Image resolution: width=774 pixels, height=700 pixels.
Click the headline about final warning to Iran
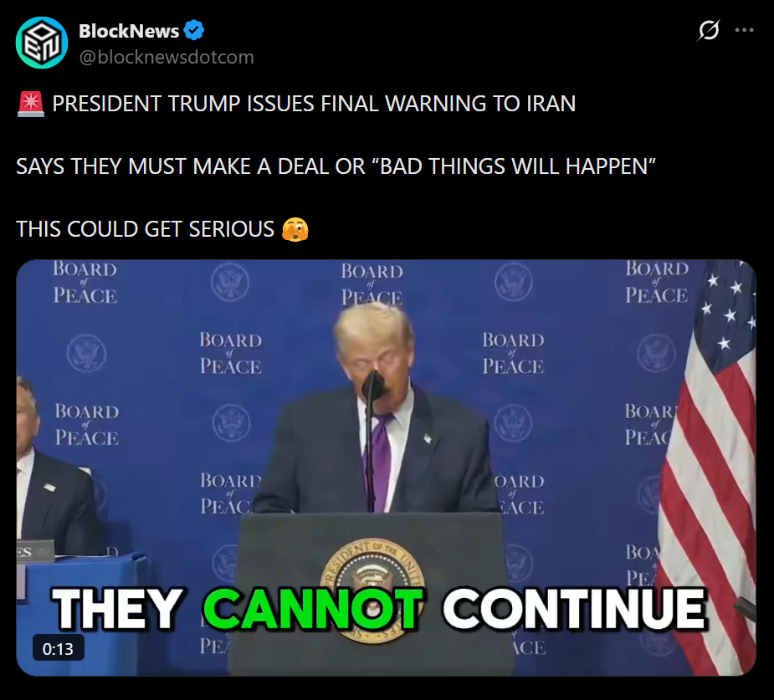314,104
